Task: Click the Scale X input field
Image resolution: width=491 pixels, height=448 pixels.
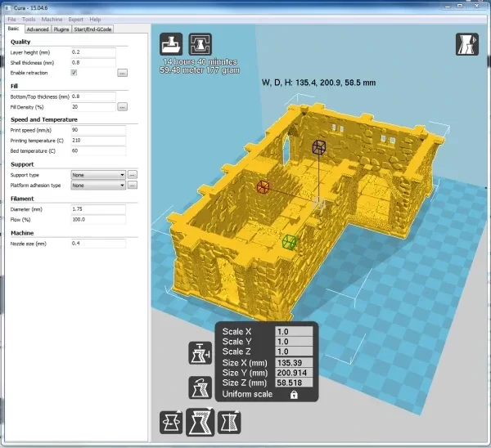Action: [294, 332]
